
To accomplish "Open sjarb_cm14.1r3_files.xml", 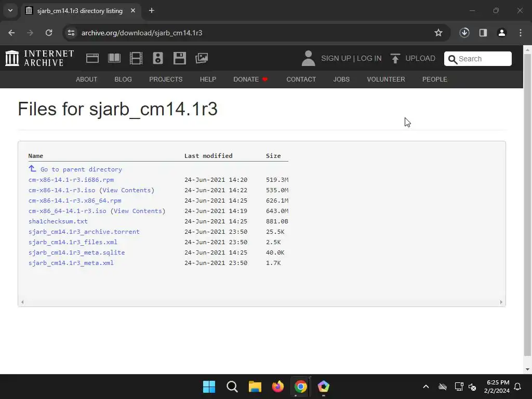I will click(x=73, y=242).
